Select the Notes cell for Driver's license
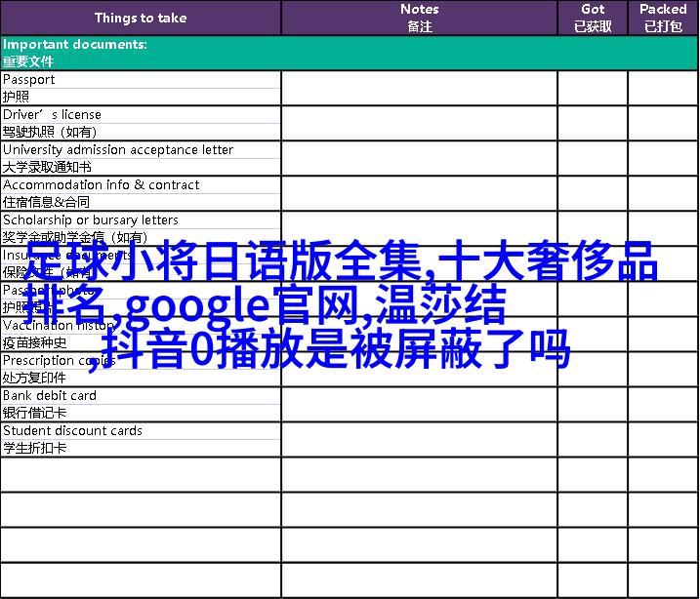This screenshot has width=700, height=599. point(419,124)
